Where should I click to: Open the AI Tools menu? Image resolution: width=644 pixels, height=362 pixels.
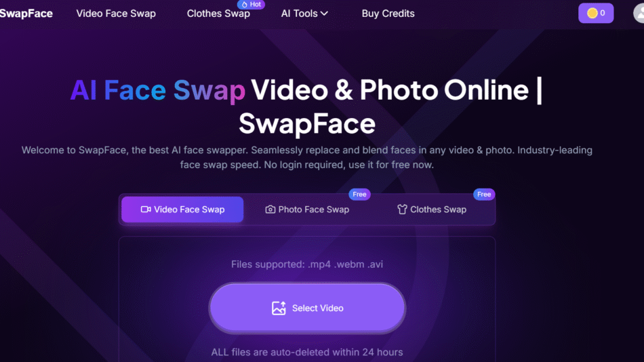point(304,14)
